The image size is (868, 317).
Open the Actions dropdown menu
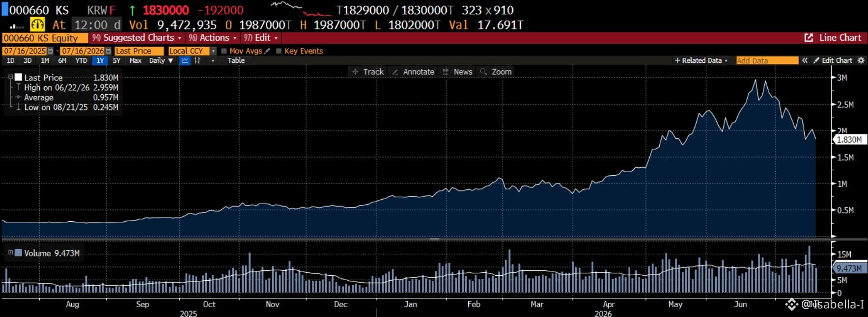(213, 38)
